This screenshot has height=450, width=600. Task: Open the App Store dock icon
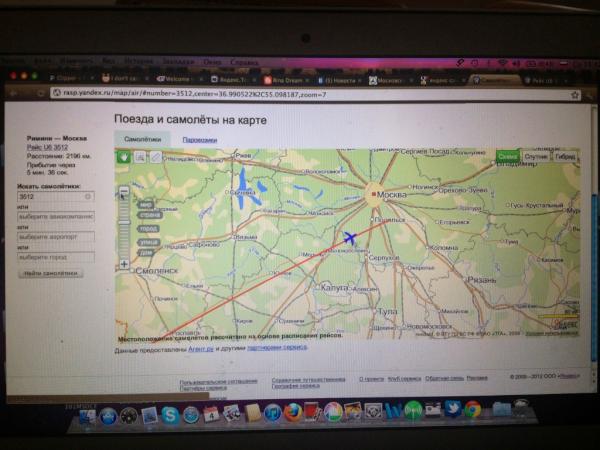click(108, 416)
